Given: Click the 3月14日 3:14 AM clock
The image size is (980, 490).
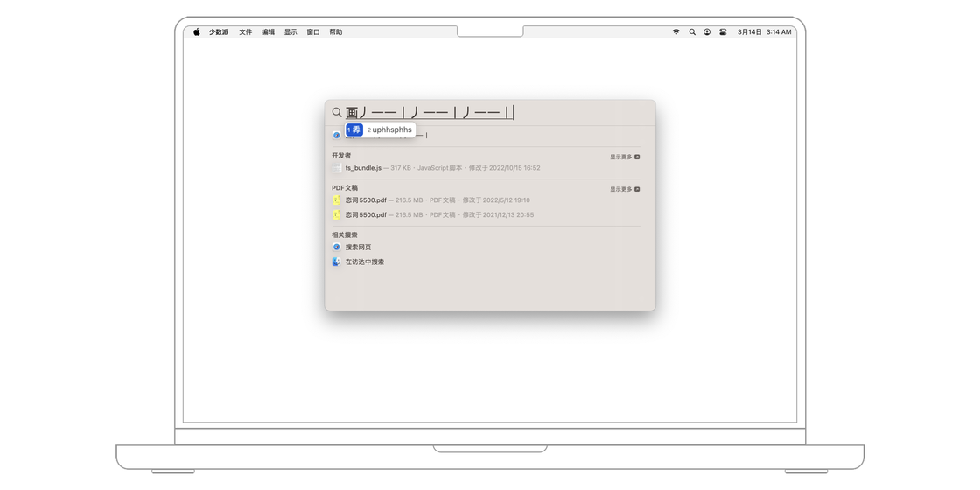Looking at the screenshot, I should 765,31.
